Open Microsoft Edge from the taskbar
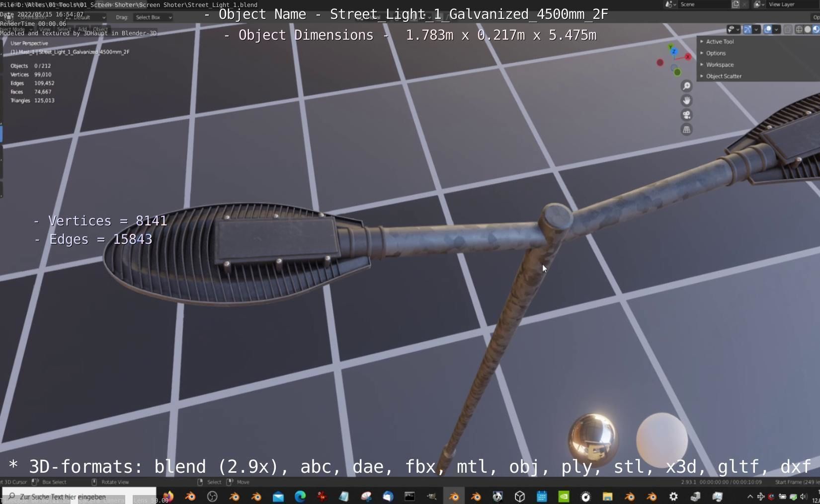The width and height of the screenshot is (820, 504). click(x=300, y=496)
